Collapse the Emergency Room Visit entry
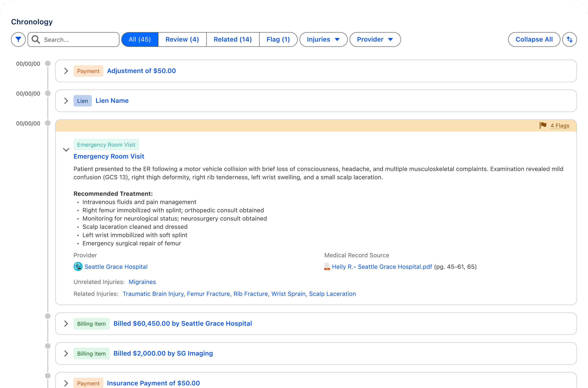This screenshot has height=388, width=588. click(66, 150)
